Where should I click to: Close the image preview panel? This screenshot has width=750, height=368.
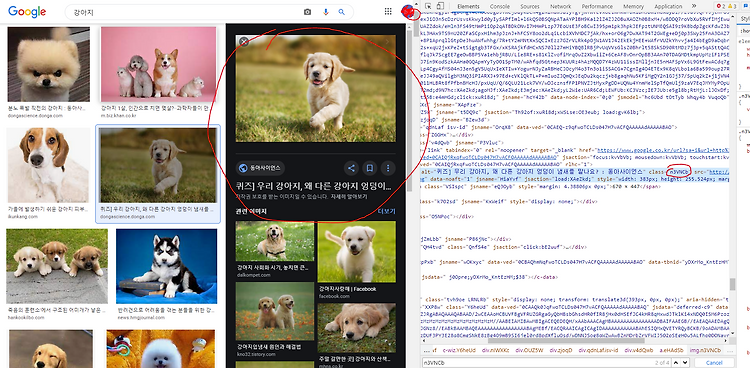point(244,42)
